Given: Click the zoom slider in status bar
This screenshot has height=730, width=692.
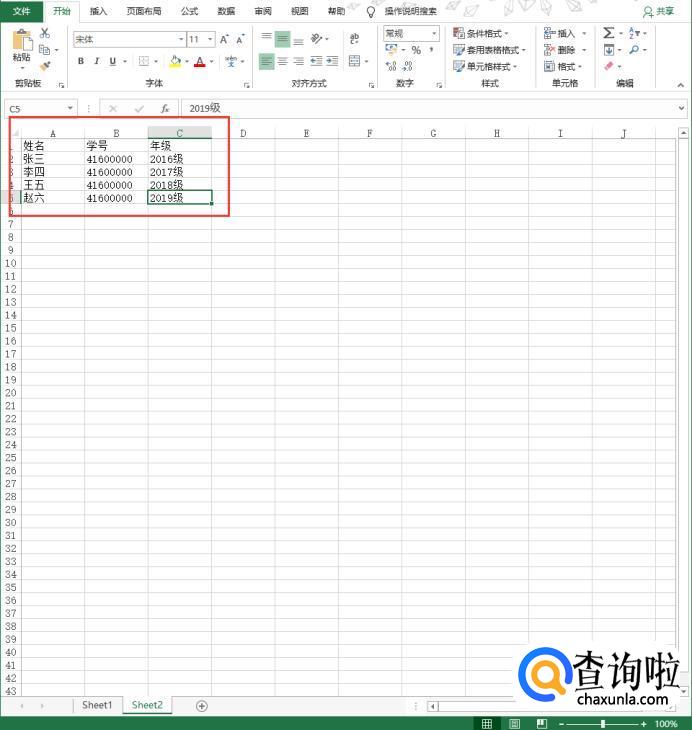Looking at the screenshot, I should pyautogui.click(x=602, y=723).
